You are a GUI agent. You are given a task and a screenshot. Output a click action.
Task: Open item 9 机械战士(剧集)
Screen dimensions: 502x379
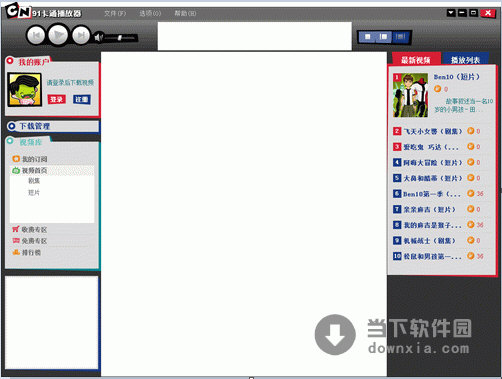point(429,241)
